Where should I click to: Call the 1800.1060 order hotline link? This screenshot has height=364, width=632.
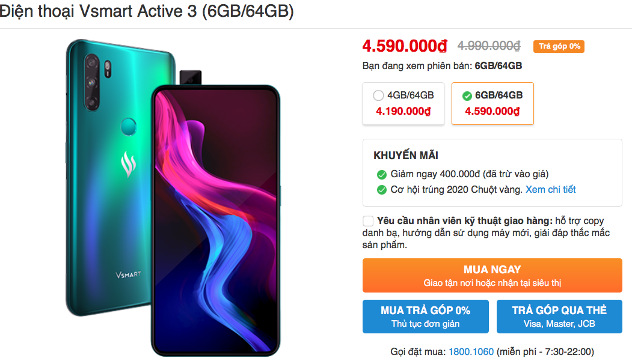[471, 351]
